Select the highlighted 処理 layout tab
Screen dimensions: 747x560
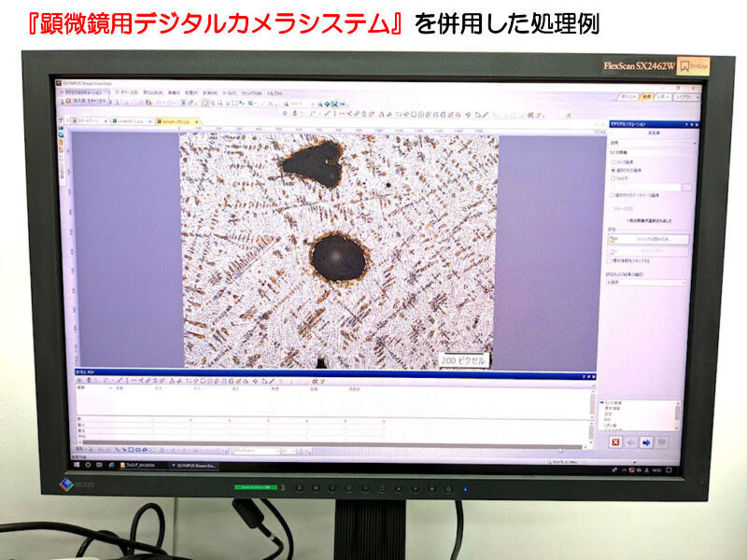[x=645, y=97]
